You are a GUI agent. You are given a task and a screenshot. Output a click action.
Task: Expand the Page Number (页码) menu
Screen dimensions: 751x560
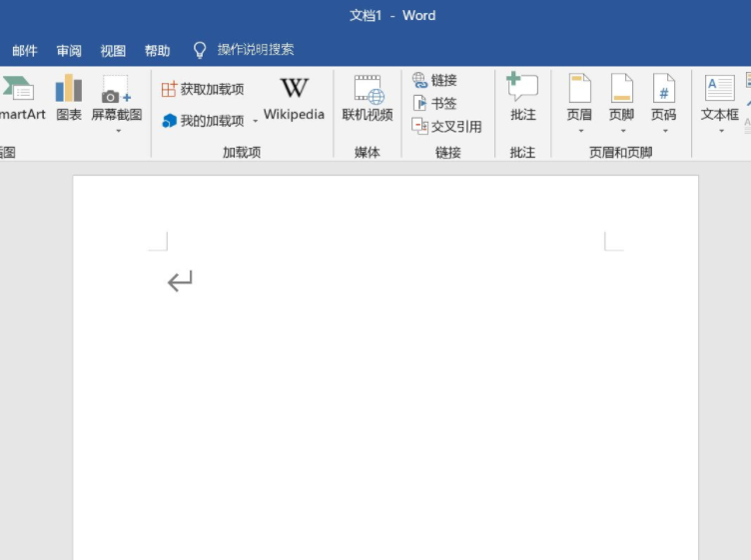click(663, 131)
